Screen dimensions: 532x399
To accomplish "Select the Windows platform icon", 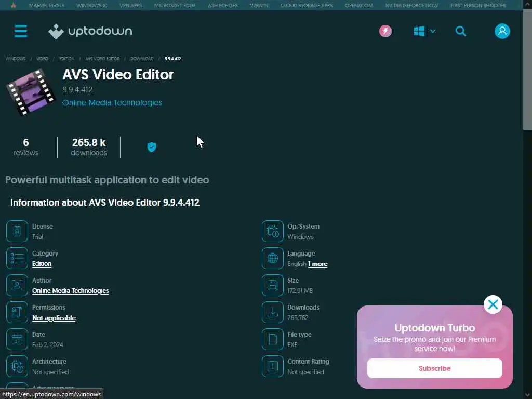I will (x=419, y=31).
